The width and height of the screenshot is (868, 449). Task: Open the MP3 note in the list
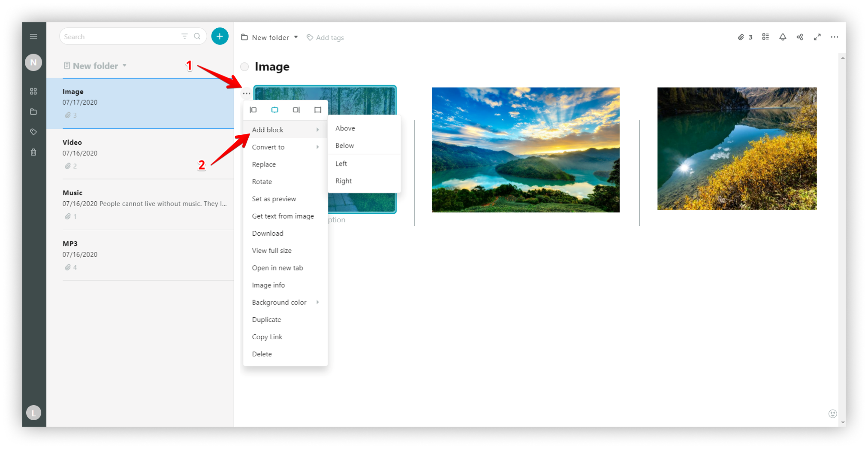pos(140,255)
